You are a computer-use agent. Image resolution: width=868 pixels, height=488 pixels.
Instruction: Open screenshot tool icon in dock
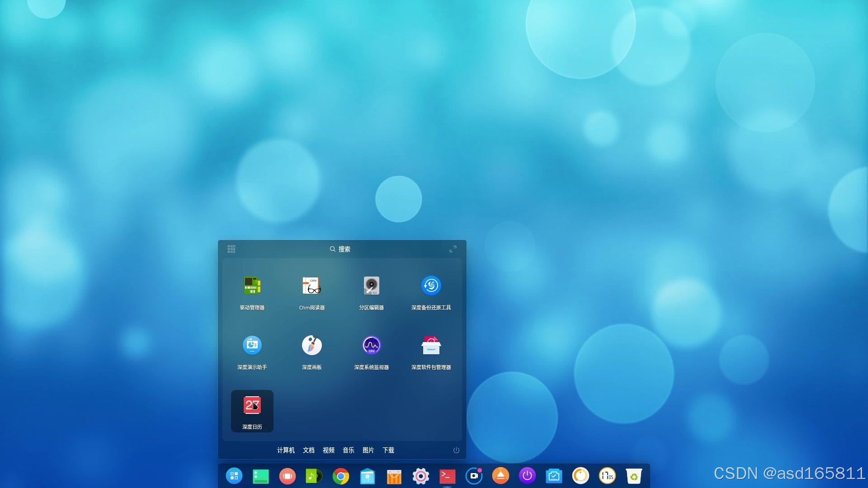554,476
